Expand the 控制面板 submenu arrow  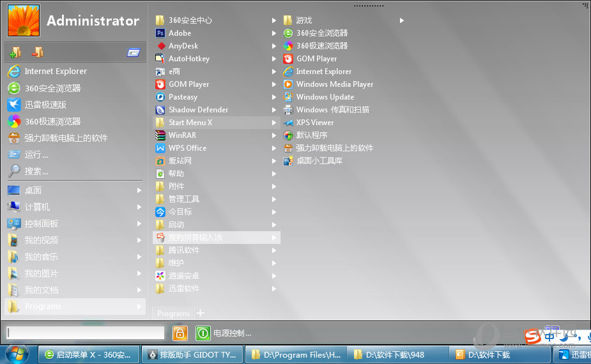pyautogui.click(x=139, y=224)
